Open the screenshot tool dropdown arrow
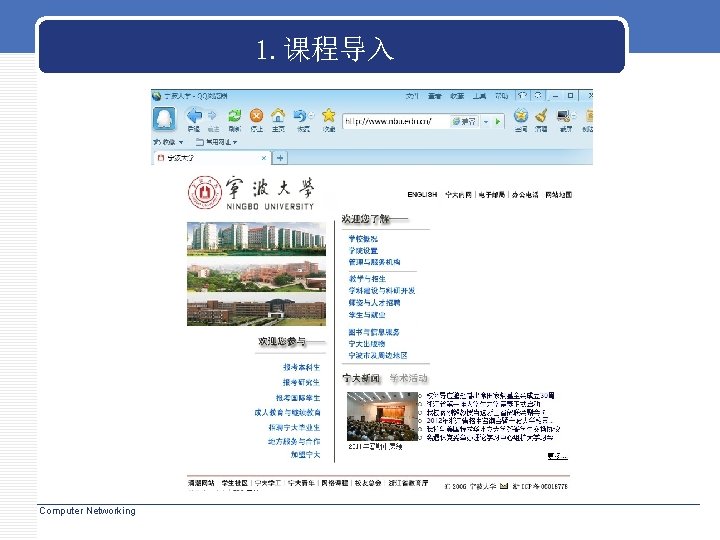This screenshot has width=720, height=540. (574, 116)
